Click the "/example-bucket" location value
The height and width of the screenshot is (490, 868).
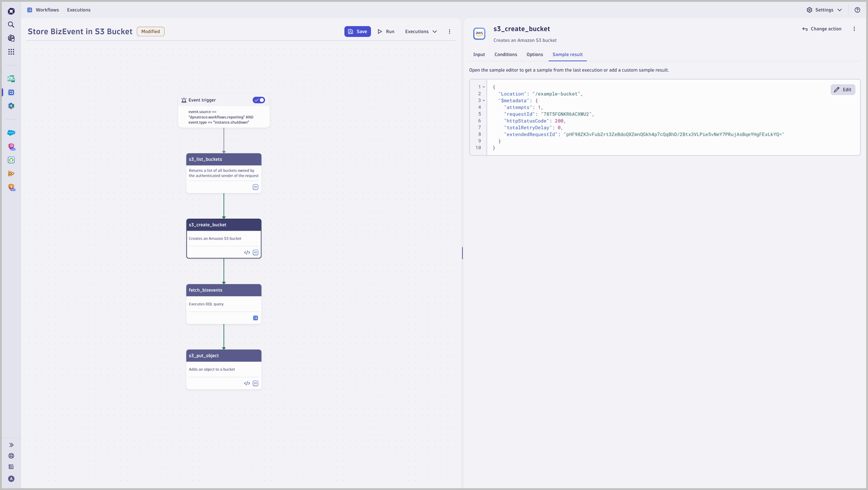557,94
